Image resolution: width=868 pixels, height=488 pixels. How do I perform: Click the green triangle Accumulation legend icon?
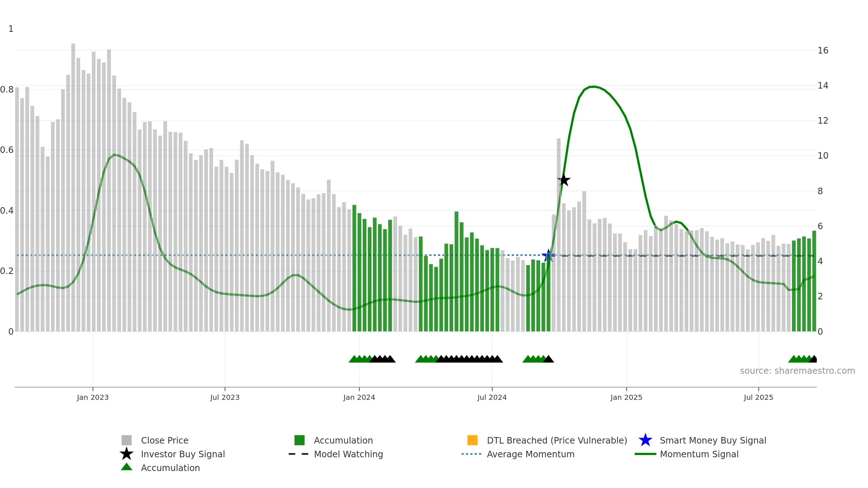(x=127, y=467)
